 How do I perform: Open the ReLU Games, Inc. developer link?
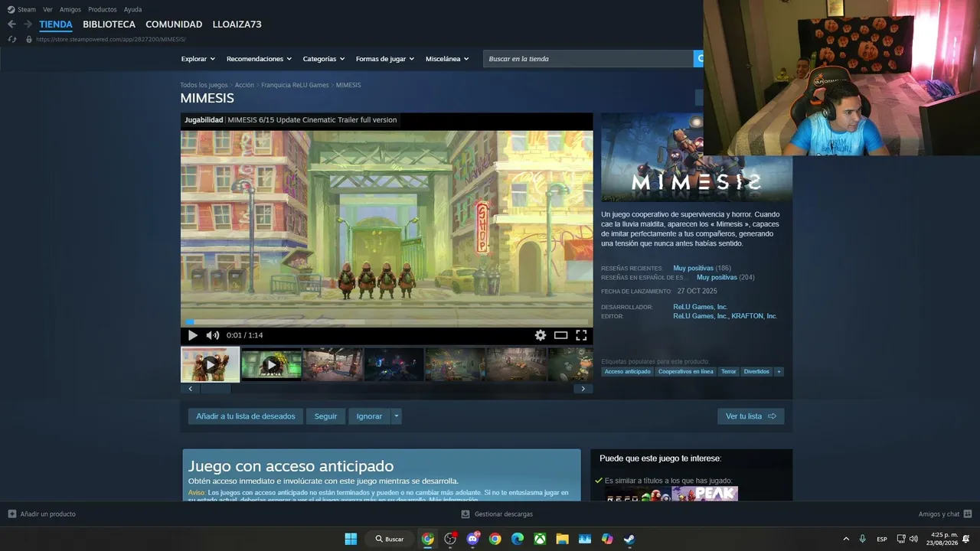(x=701, y=307)
